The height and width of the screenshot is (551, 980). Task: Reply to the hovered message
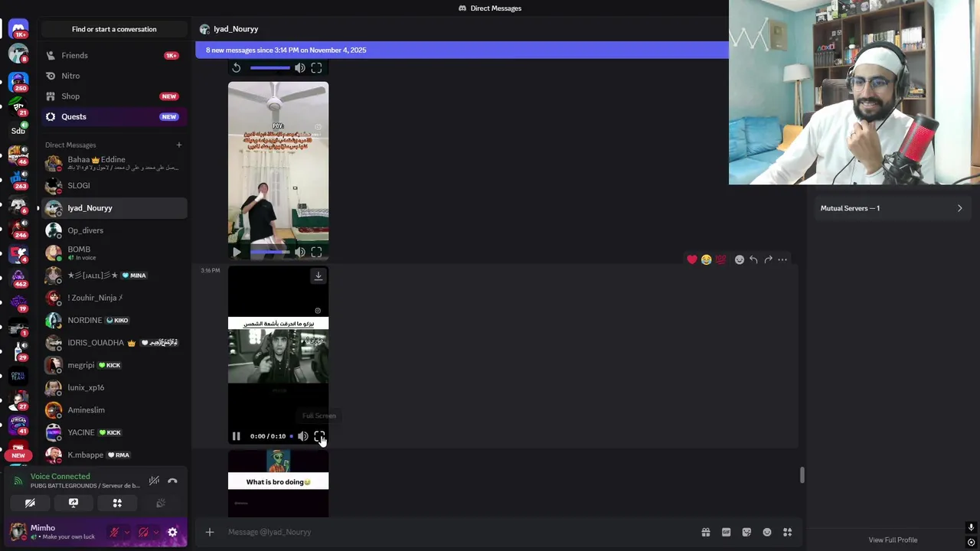click(753, 259)
